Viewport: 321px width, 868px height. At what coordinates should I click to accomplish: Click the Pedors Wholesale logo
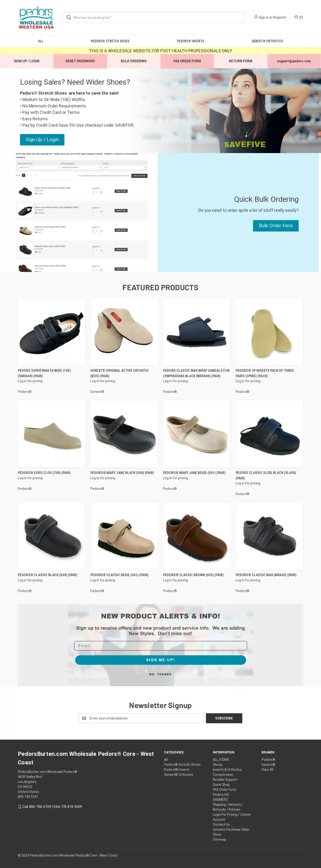[x=36, y=18]
